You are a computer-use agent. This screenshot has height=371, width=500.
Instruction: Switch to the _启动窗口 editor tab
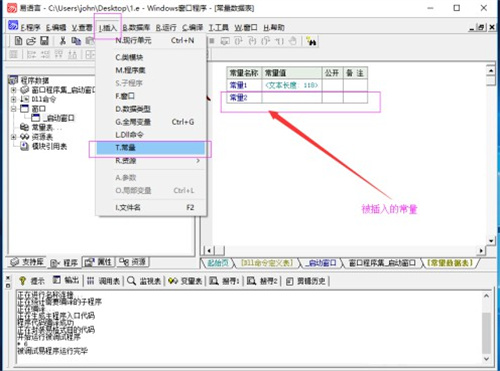[322, 263]
